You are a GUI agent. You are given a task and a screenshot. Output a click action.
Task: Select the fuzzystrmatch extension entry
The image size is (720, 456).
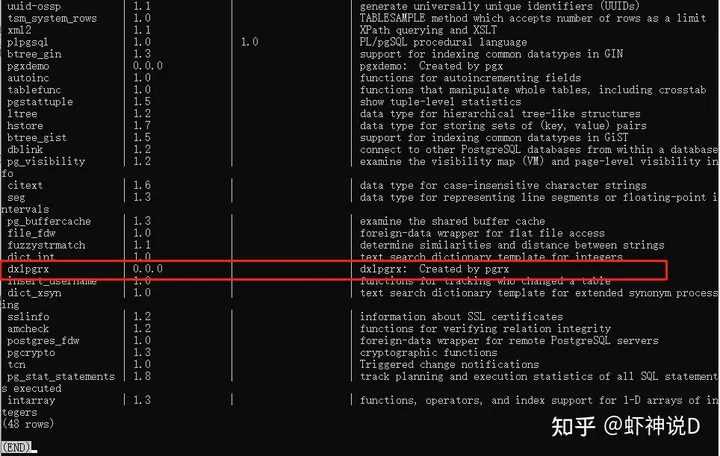46,245
